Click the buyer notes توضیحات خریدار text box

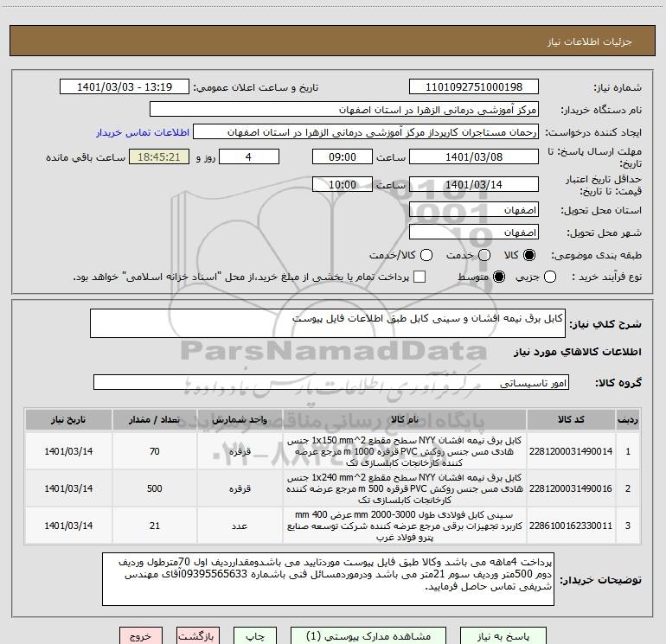click(328, 579)
